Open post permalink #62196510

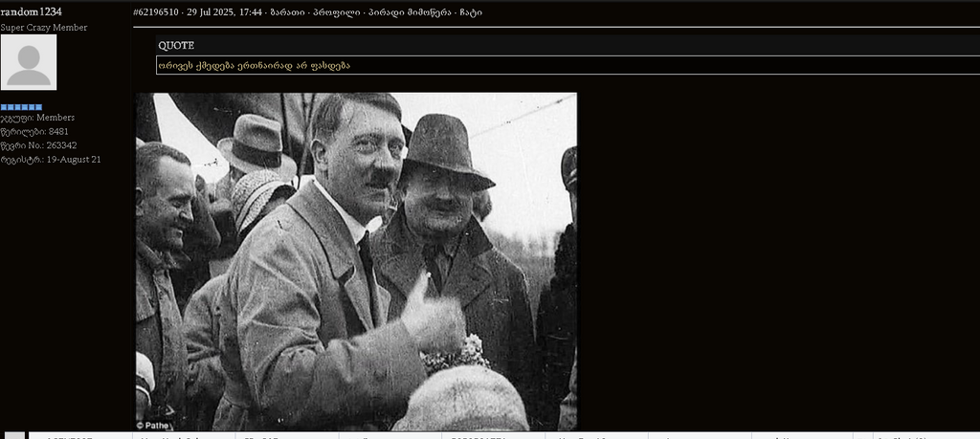pyautogui.click(x=156, y=12)
